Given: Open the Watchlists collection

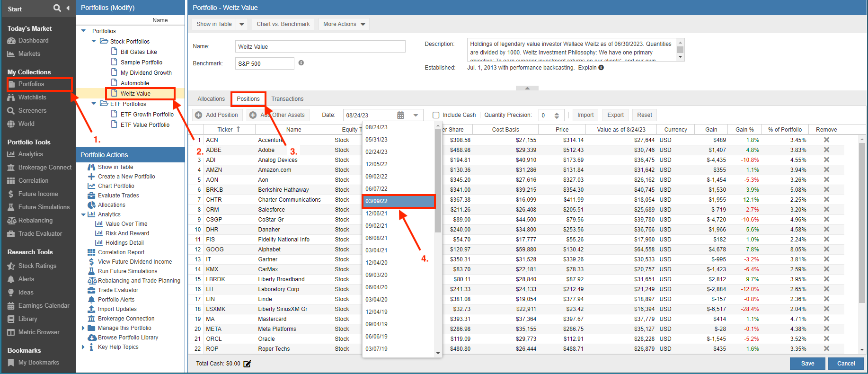Looking at the screenshot, I should click(x=32, y=97).
